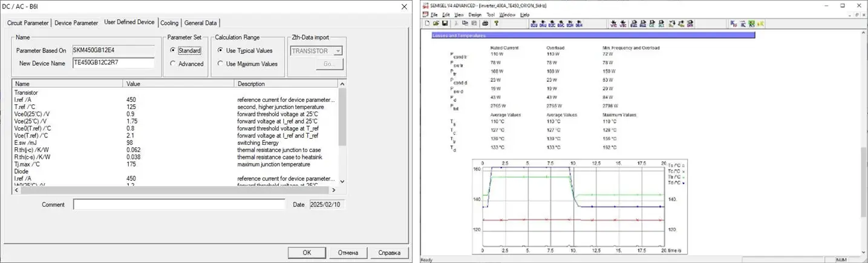Viewport: 868px width, 263px height.
Task: Click the Open file folder icon
Action: click(436, 24)
